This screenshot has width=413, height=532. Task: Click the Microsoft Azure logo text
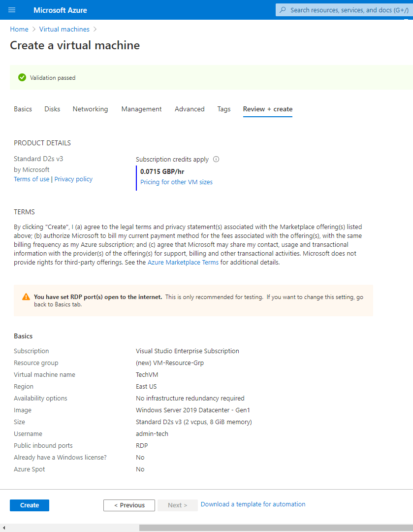60,10
